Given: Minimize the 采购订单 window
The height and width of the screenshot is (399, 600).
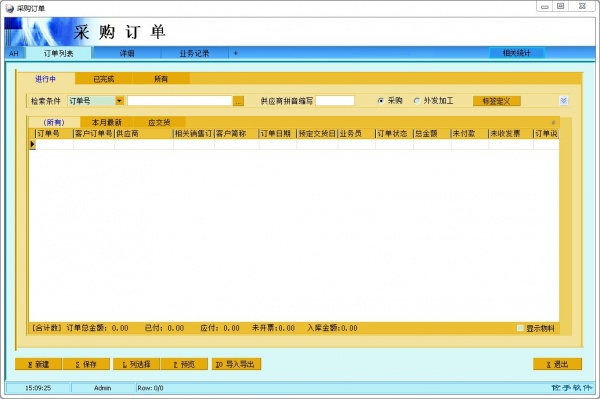Looking at the screenshot, I should [545, 6].
